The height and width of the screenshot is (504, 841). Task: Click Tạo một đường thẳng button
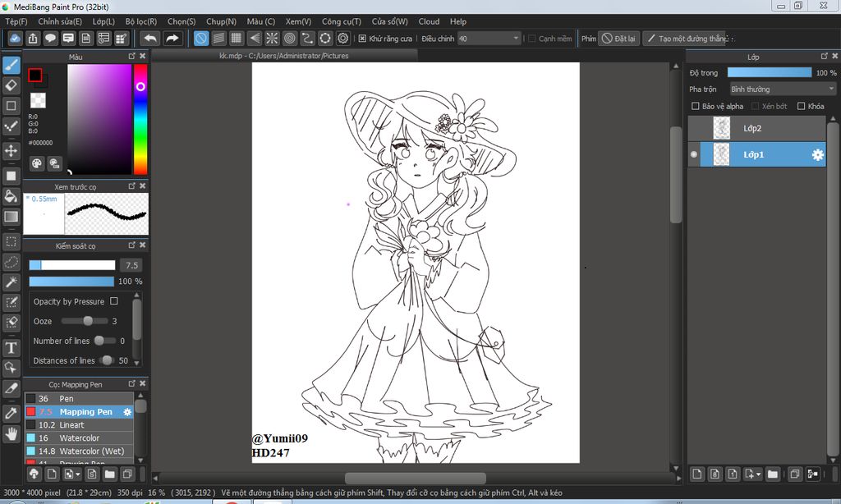tap(684, 39)
